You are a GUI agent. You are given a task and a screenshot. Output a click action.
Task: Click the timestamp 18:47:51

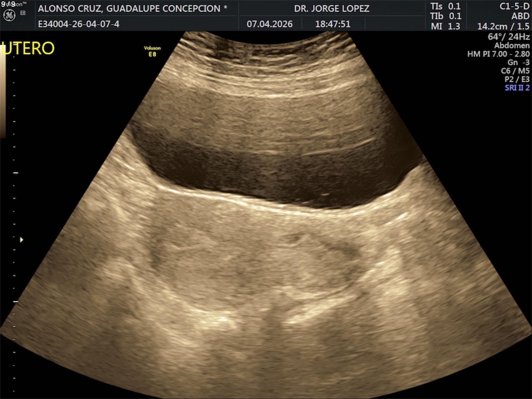tap(333, 24)
